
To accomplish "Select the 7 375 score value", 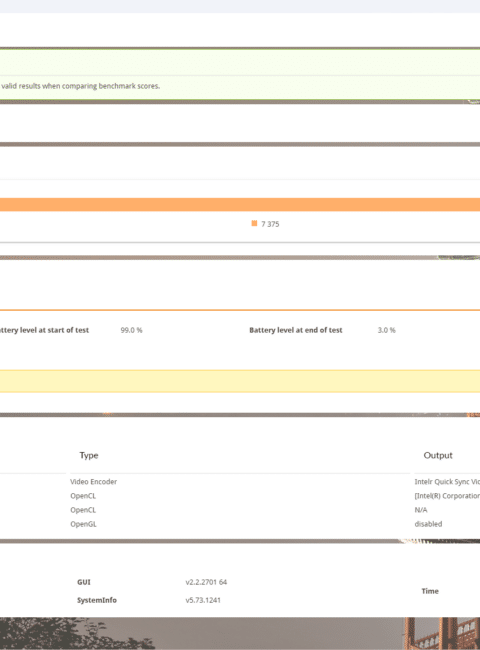I will (270, 224).
